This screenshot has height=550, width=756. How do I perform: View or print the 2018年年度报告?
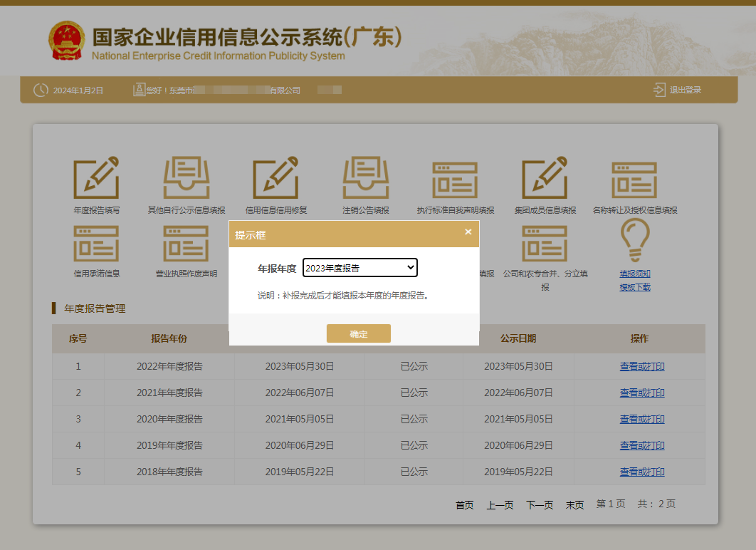(641, 472)
